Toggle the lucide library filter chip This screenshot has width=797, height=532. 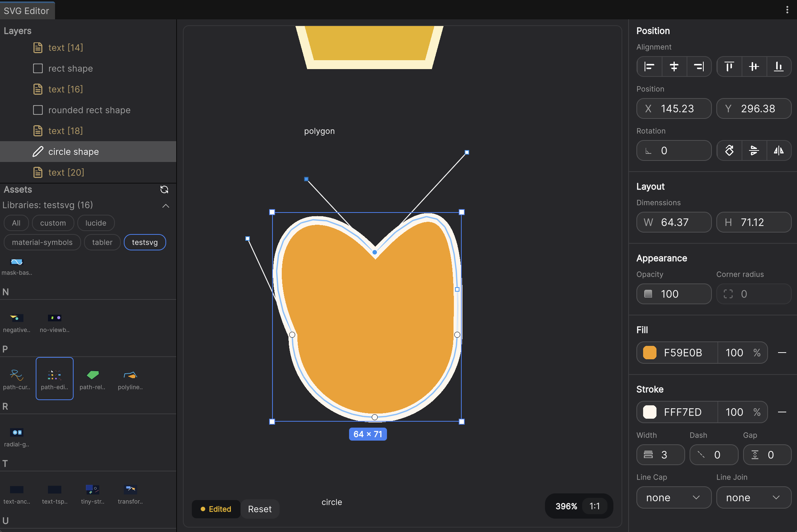[96, 223]
